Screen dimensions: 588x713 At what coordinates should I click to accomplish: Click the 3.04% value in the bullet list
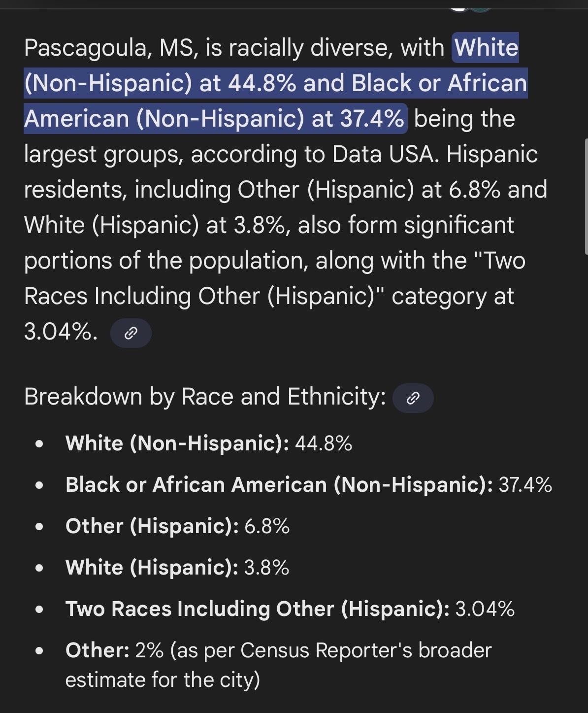pyautogui.click(x=485, y=609)
